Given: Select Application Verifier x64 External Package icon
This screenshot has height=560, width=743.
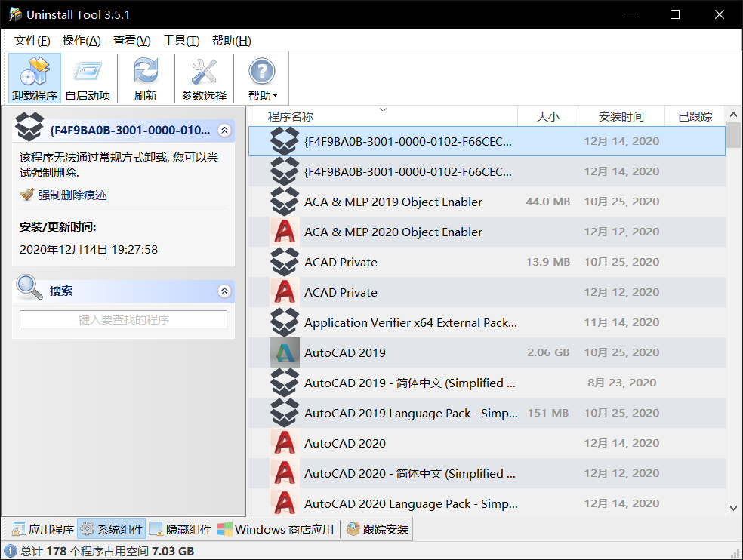Looking at the screenshot, I should pyautogui.click(x=285, y=322).
